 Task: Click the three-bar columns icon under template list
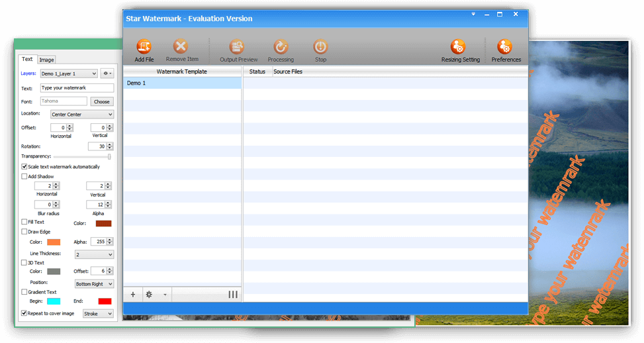pos(233,295)
